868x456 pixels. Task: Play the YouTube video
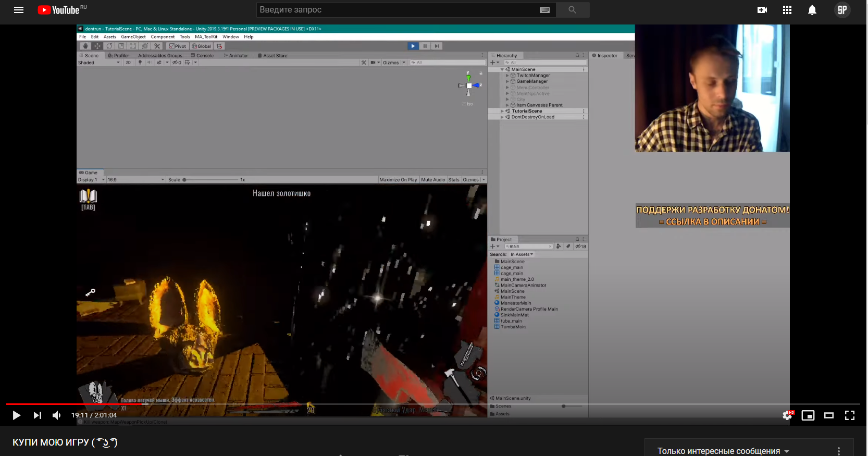(16, 415)
